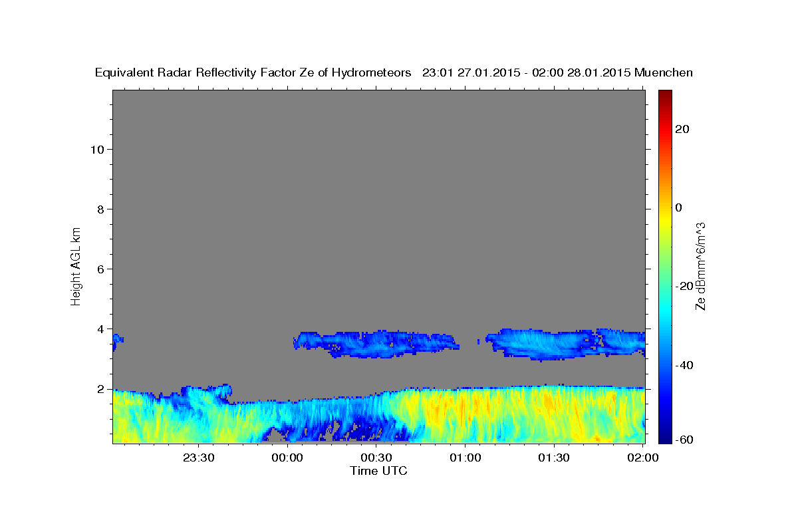Click the colorbar label '20'
The image size is (798, 532).
point(682,129)
